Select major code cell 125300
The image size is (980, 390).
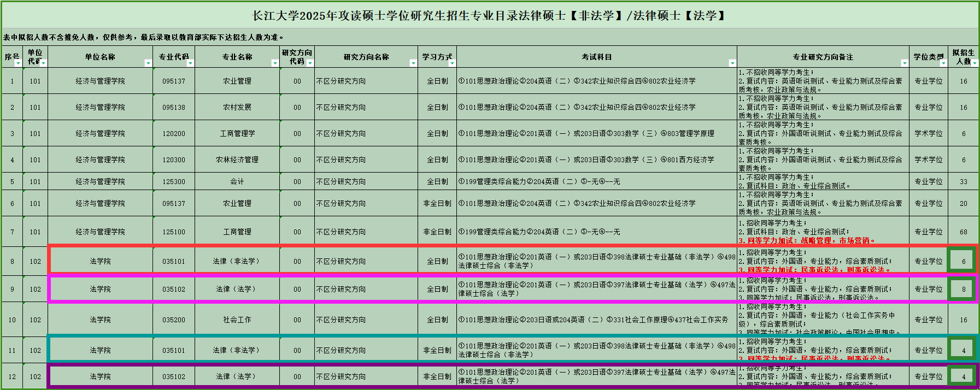(174, 181)
